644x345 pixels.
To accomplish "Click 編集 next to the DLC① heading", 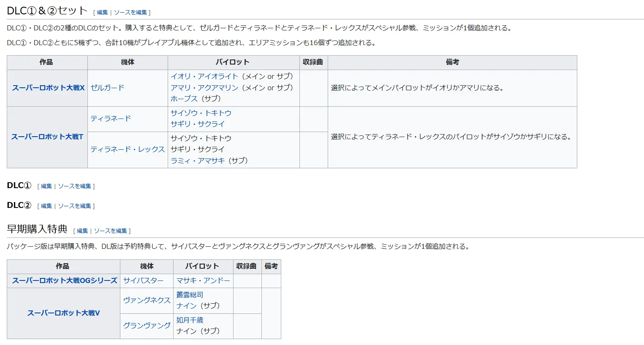I will 46,186.
